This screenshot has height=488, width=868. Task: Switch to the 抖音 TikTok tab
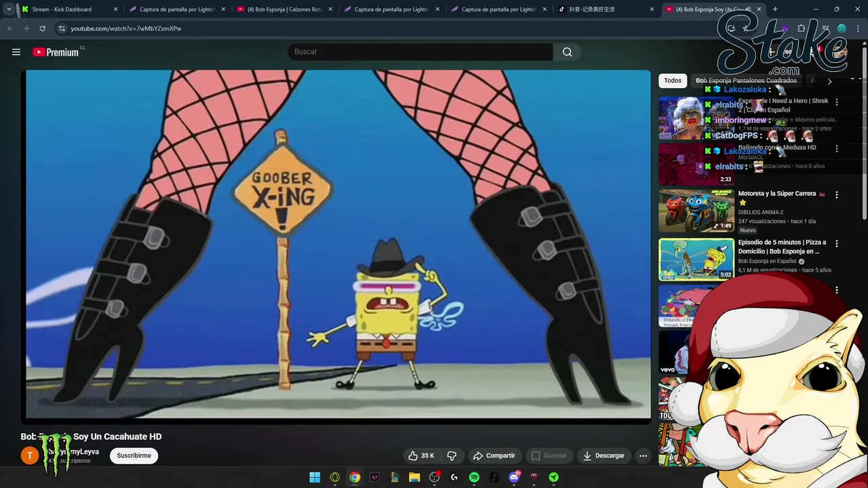(606, 9)
